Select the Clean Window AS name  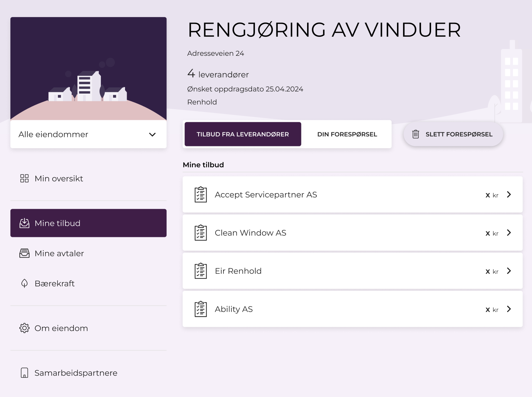click(250, 233)
